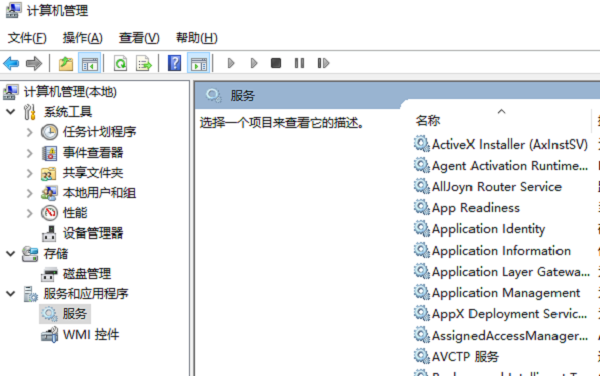Select 服务 node in the tree
Viewport: 600px width, 376px height.
75,314
